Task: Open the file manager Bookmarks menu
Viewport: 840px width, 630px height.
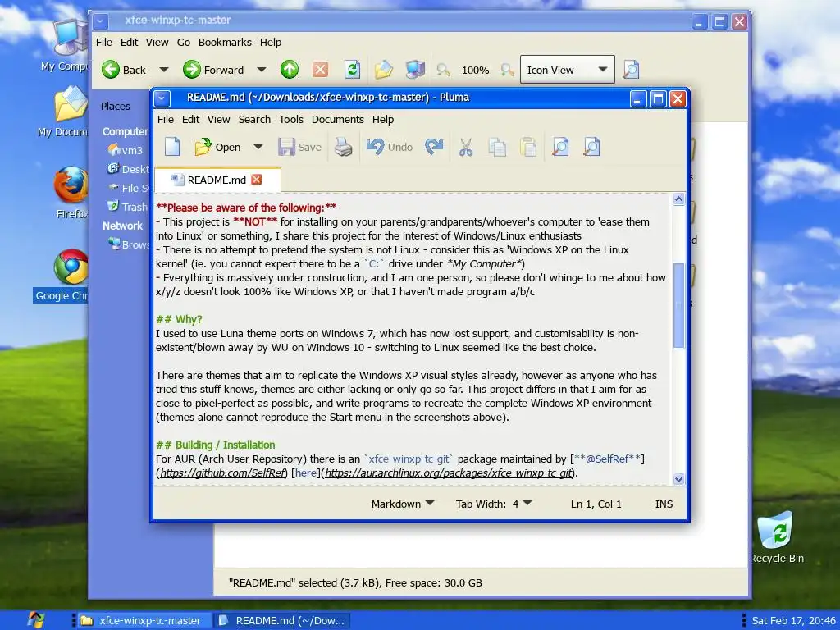Action: 225,43
